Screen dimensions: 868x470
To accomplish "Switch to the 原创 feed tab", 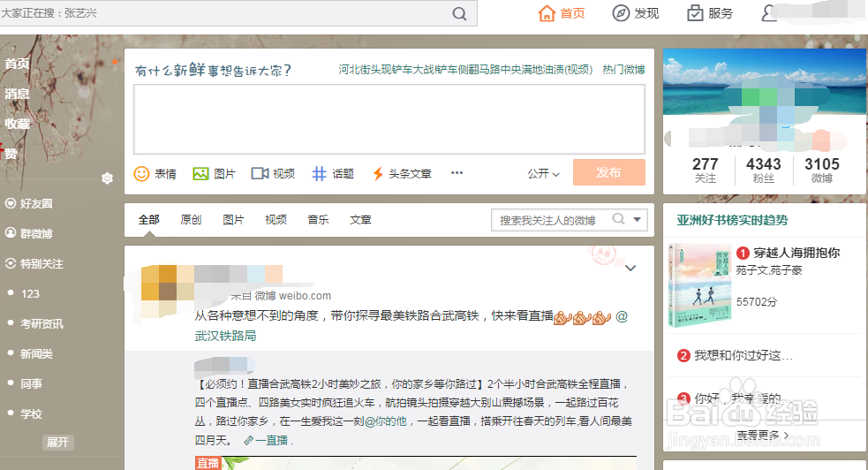I will pos(191,220).
